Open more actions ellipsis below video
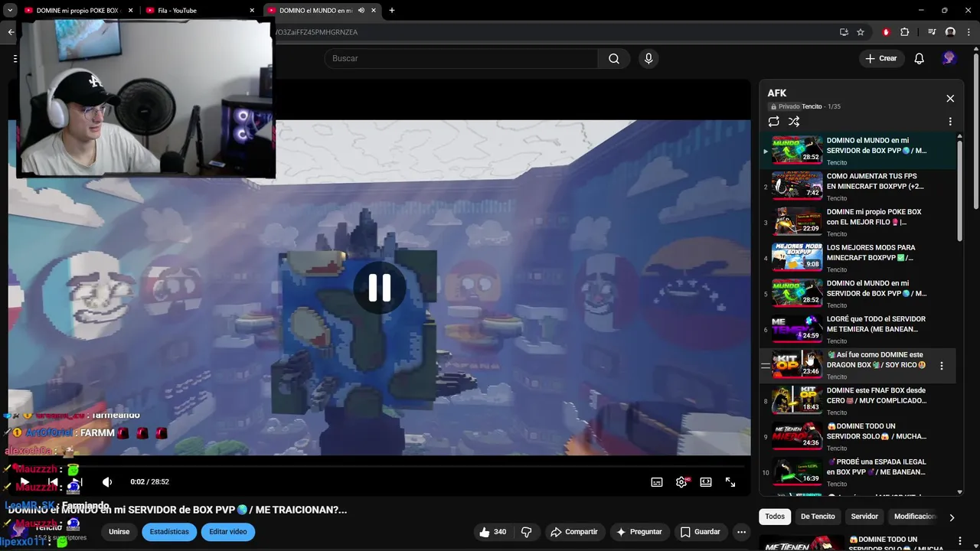Viewport: 980px width, 551px height. click(x=741, y=532)
